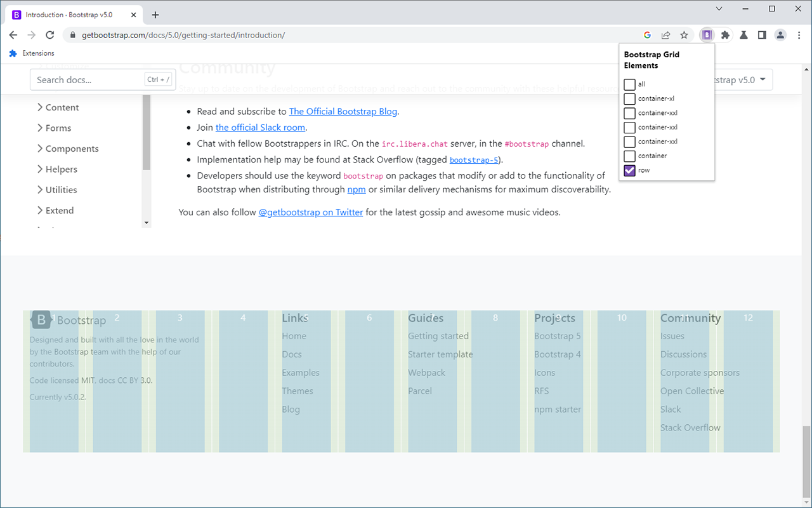Viewport: 812px width, 508px height.
Task: Close the Introduction Bootstrap tab
Action: (x=134, y=15)
